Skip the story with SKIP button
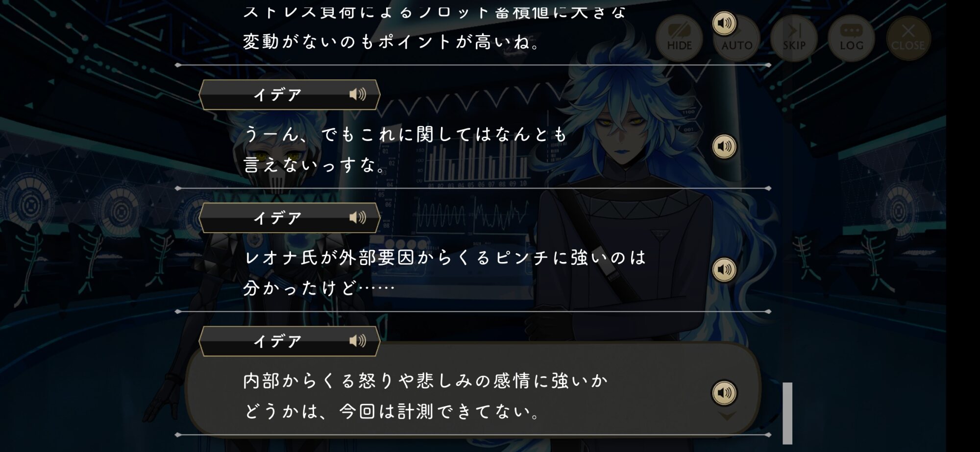Viewport: 980px width, 452px height. pos(794,38)
